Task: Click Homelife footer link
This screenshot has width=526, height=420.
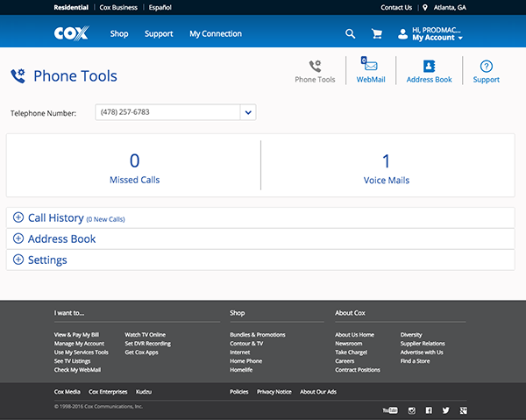Action: click(241, 370)
